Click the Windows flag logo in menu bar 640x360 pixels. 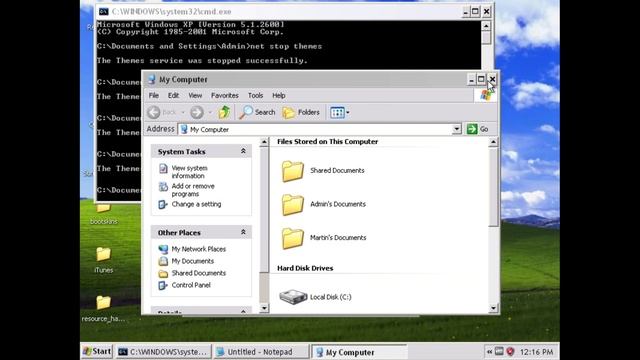click(486, 96)
